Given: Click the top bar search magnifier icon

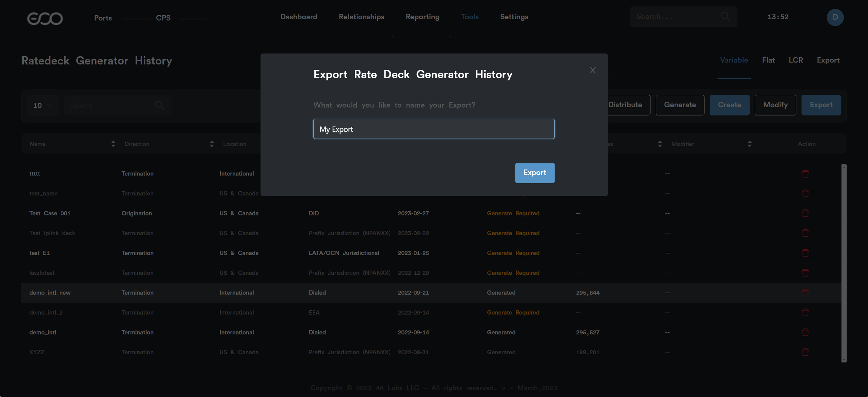Looking at the screenshot, I should tap(725, 16).
